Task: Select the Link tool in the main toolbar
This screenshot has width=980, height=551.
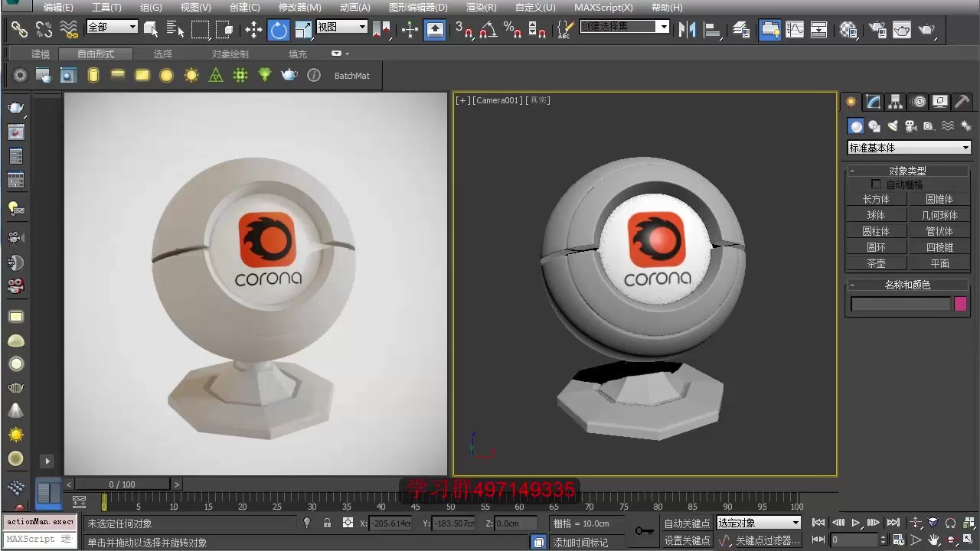Action: (x=19, y=30)
